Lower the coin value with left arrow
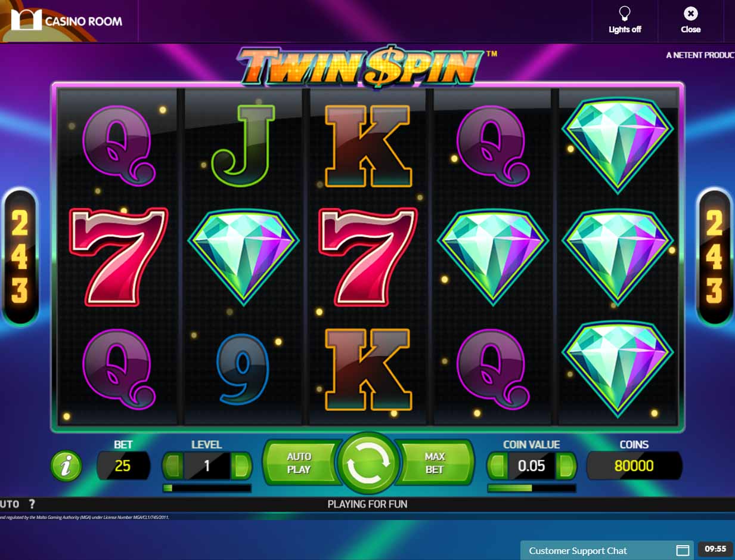The image size is (735, 560). coord(498,466)
